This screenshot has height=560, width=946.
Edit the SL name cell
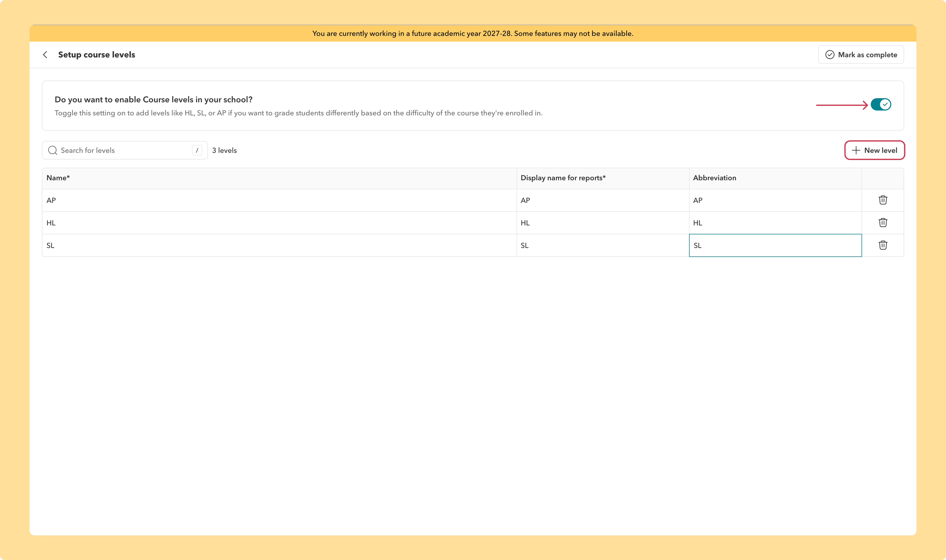click(x=279, y=245)
